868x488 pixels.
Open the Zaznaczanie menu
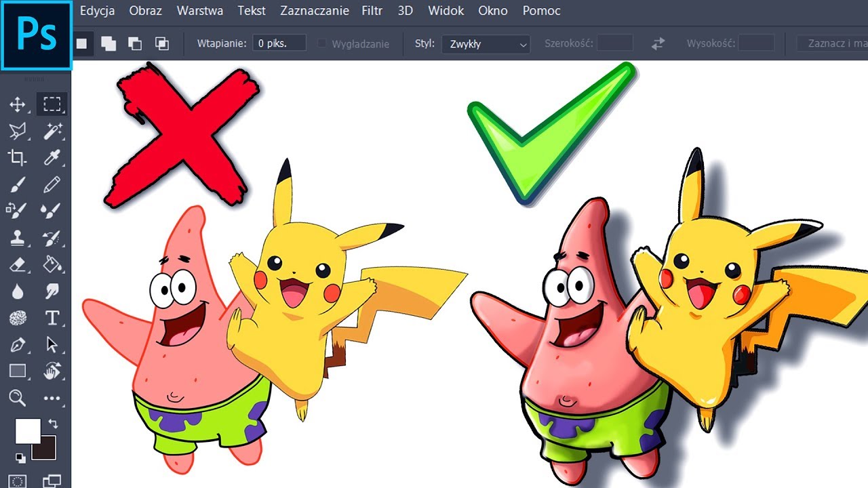pos(315,11)
